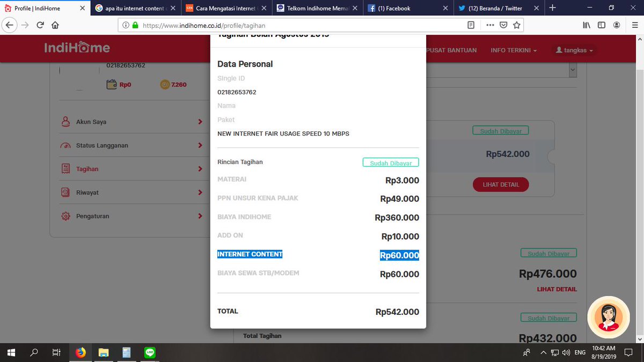
Task: Select Akun Saya in sidebar
Action: pos(91,122)
